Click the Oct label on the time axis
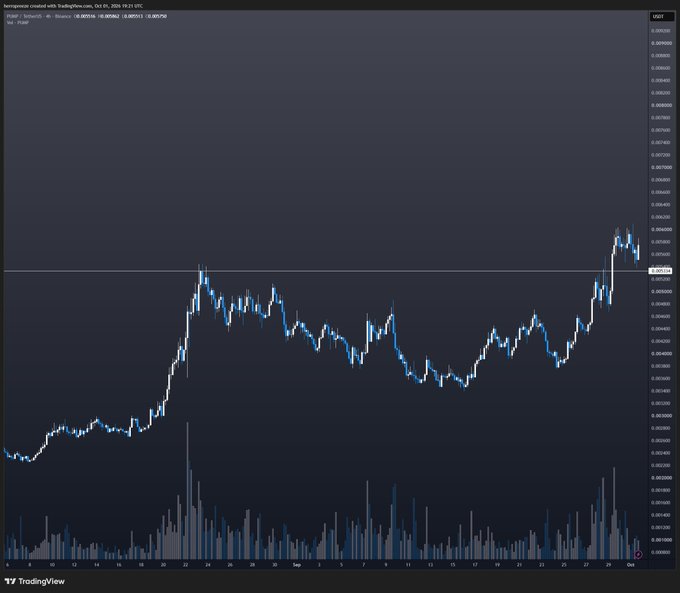680x593 pixels. 631,565
